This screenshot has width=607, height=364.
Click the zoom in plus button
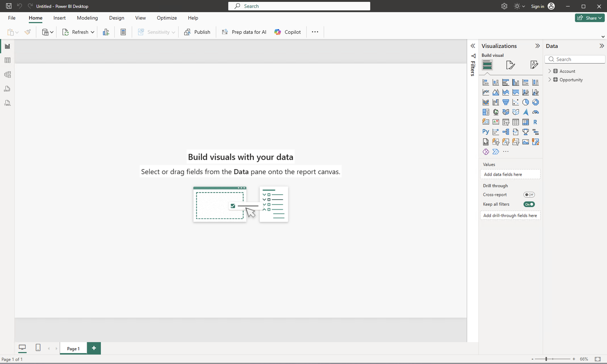coord(574,359)
